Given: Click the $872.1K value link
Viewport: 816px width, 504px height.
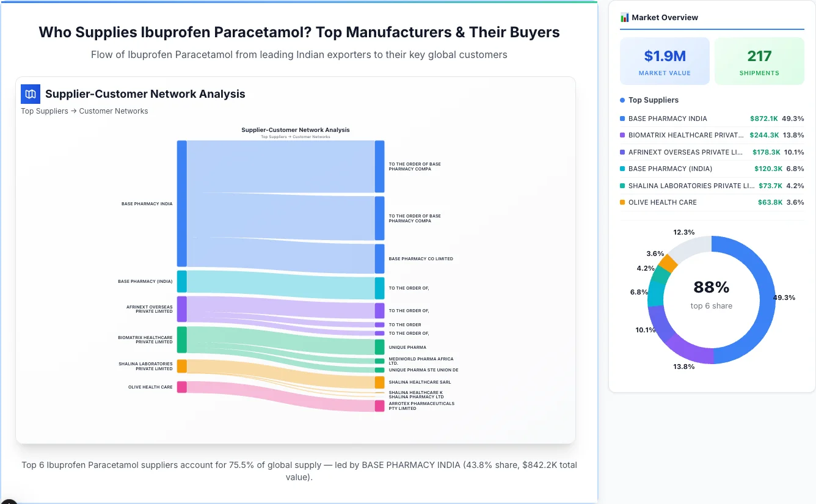Looking at the screenshot, I should pos(765,119).
